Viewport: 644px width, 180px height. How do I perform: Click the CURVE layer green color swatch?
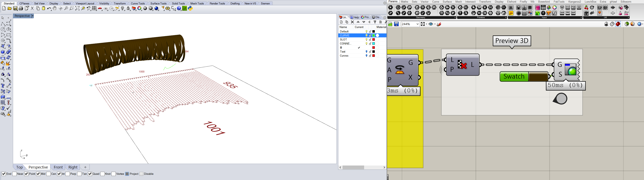(374, 35)
